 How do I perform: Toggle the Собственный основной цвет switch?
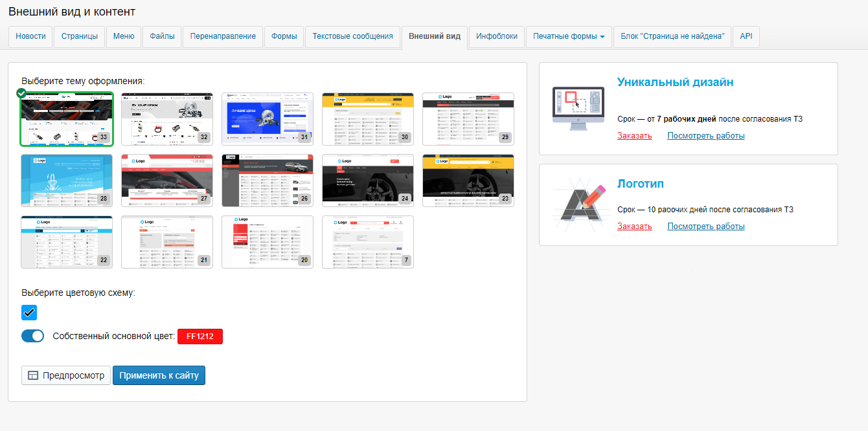tap(32, 336)
